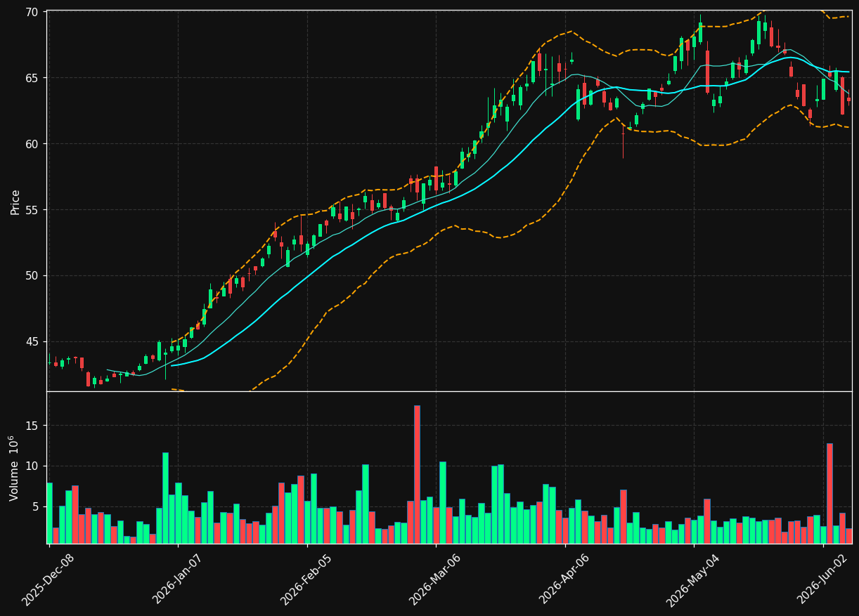
Task: Click the 45 price tick label
Action: (x=32, y=342)
